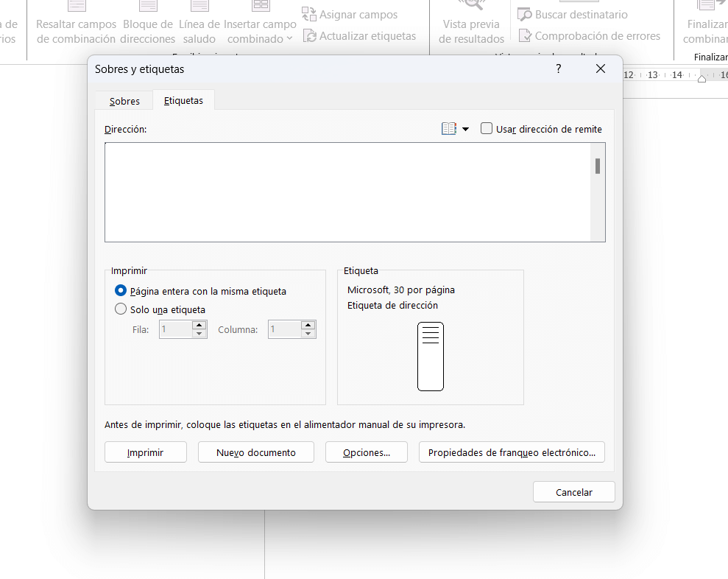Increase the Fila spinner value

coord(199,325)
